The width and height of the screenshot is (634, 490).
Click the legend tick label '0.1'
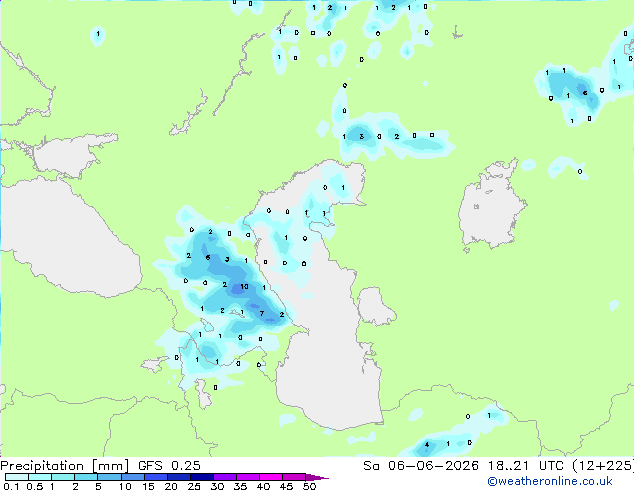click(x=11, y=486)
